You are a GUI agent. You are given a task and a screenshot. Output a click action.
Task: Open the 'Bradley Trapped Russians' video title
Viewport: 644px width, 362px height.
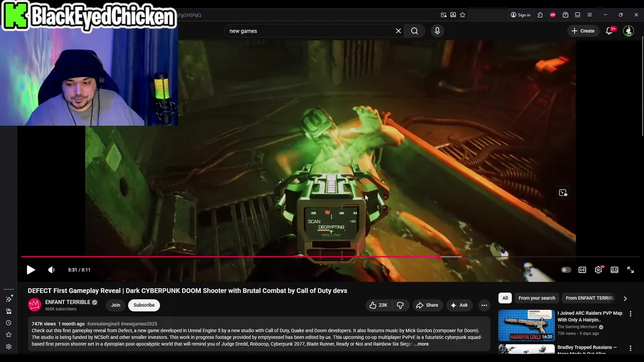587,349
